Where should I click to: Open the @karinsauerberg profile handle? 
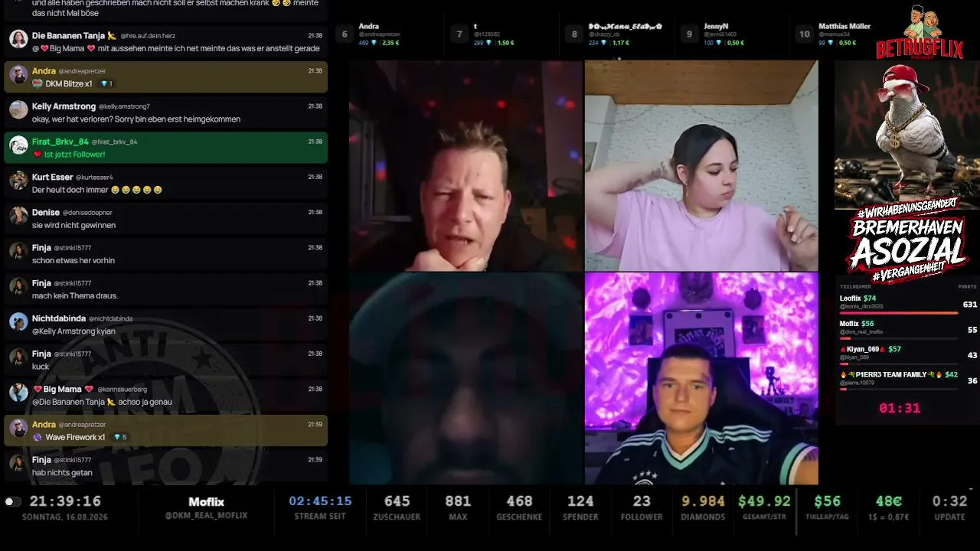pos(122,390)
